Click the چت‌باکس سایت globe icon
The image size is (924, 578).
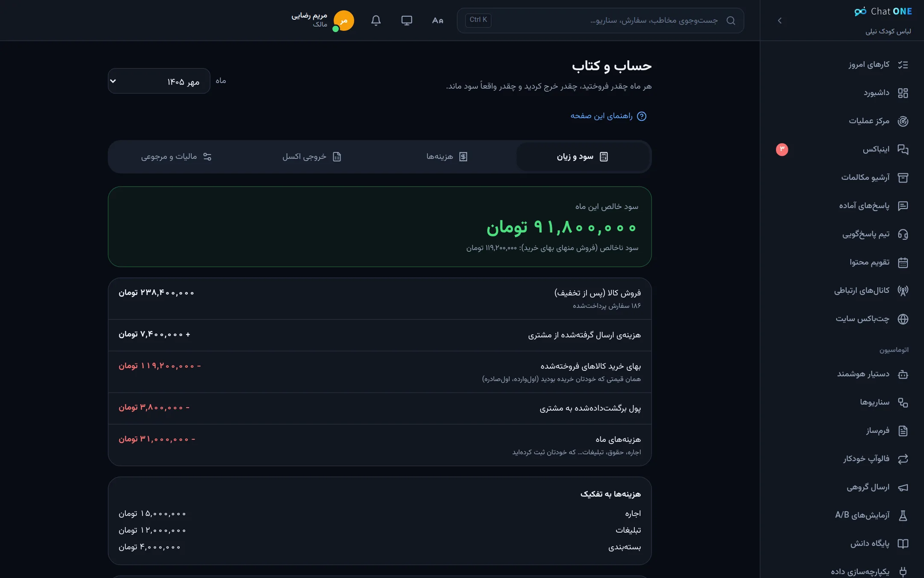(x=903, y=319)
